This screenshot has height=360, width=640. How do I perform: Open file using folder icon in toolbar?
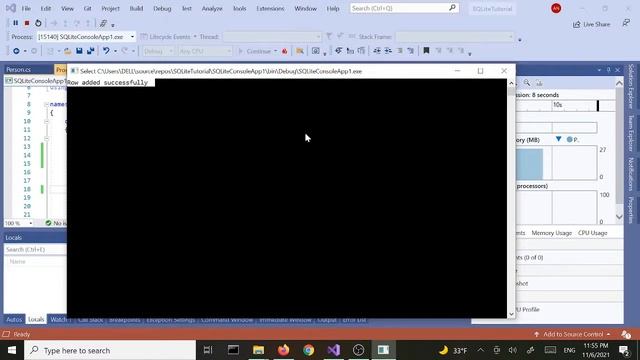(x=68, y=51)
